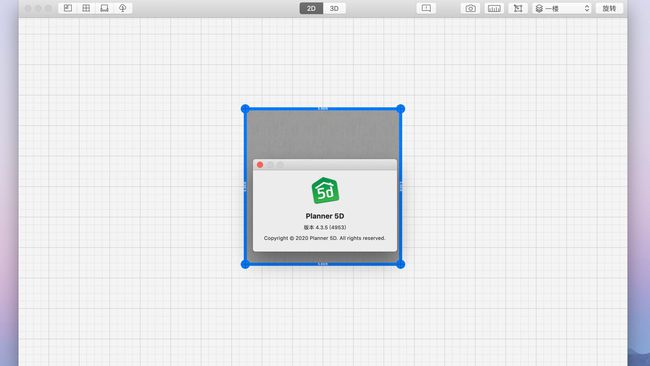Take a snapshot with the camera icon
Viewport: 650px width, 366px height.
471,8
